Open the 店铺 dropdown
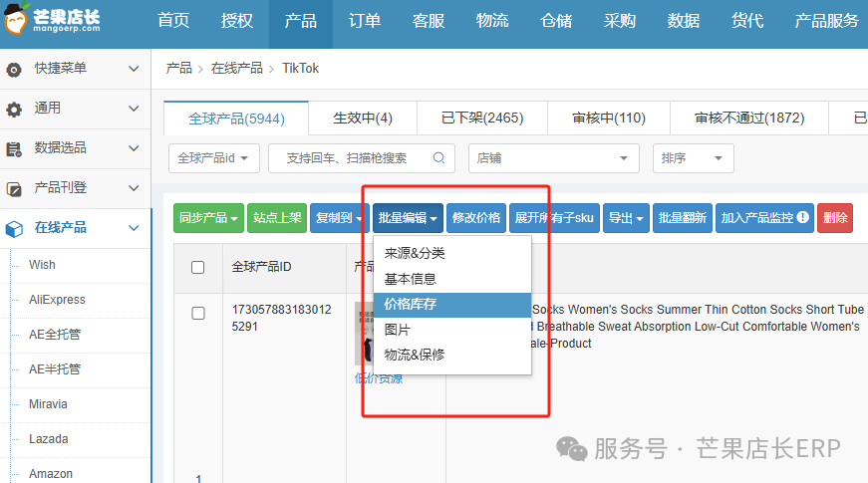This screenshot has height=483, width=868. coord(553,158)
